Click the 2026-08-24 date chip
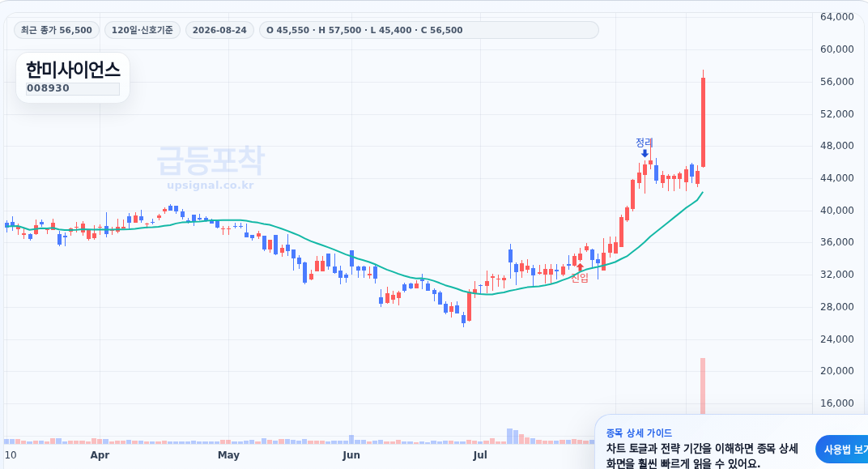Screen dimensions: 868x469 click(219, 30)
